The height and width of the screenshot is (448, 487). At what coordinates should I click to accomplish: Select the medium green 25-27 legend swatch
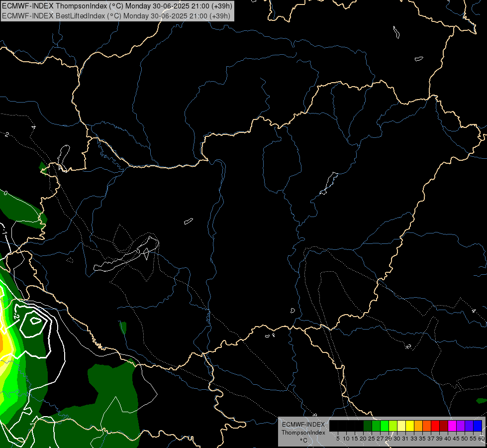(x=376, y=426)
